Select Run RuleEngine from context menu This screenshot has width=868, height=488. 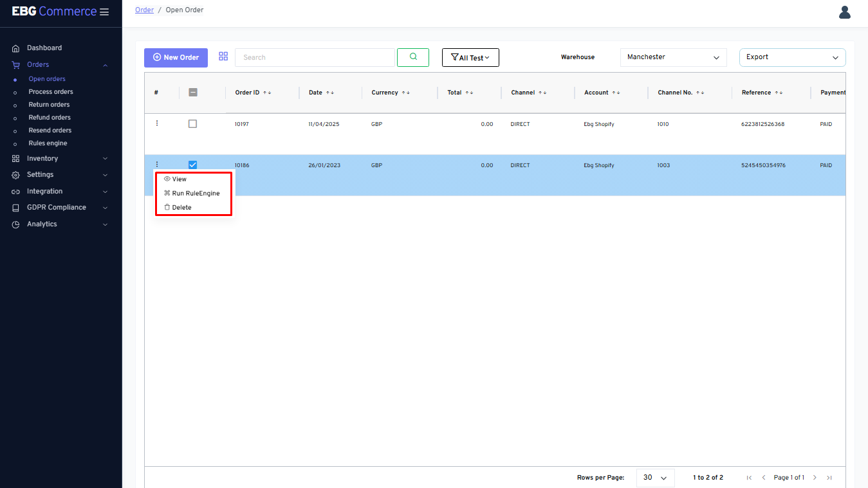195,194
